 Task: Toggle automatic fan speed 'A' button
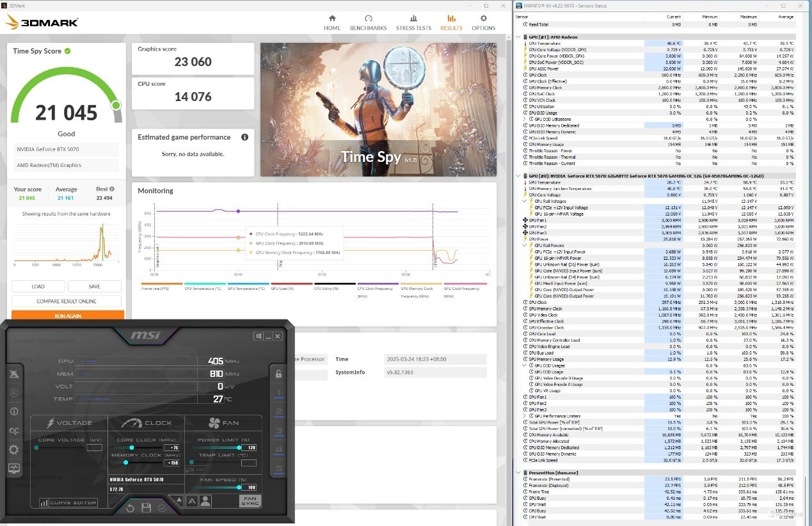point(191,502)
